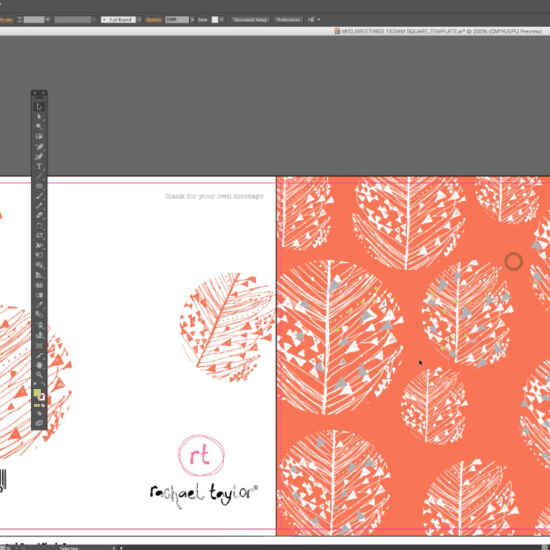Select the Magic Wand tool
550x550 pixels.
pyautogui.click(x=39, y=126)
